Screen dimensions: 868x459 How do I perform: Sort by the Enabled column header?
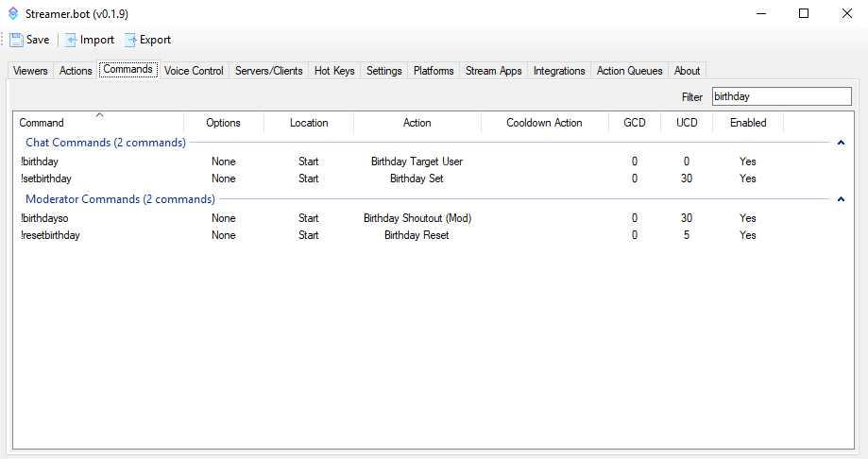tap(748, 123)
